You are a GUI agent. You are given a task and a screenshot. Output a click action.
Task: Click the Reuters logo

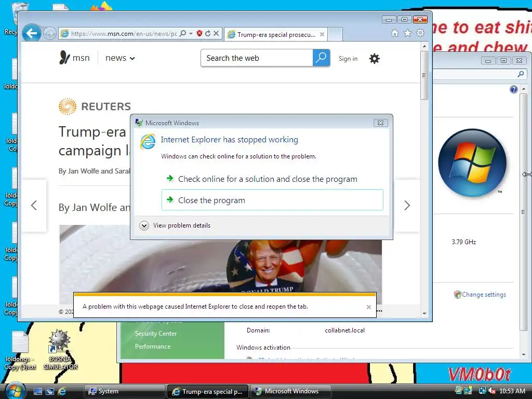coord(95,107)
